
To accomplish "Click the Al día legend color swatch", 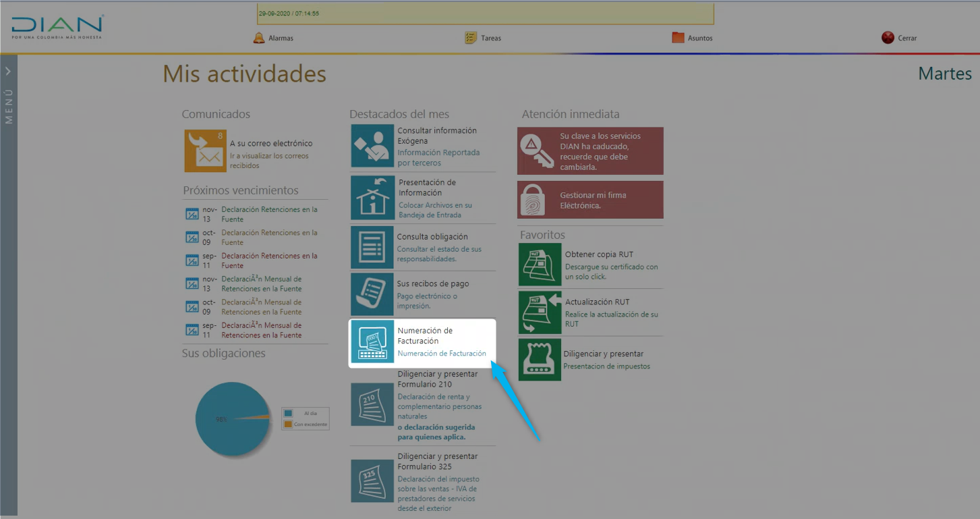I will (288, 413).
